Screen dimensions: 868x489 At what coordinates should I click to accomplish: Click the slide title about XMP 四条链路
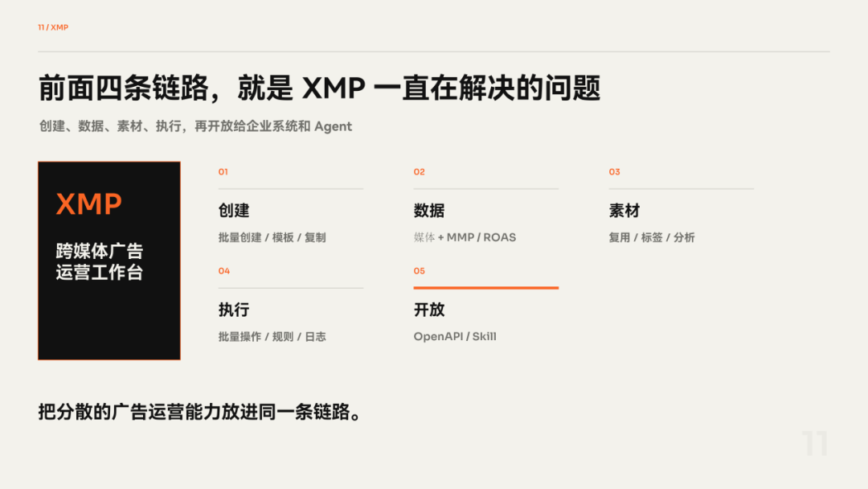tap(319, 88)
